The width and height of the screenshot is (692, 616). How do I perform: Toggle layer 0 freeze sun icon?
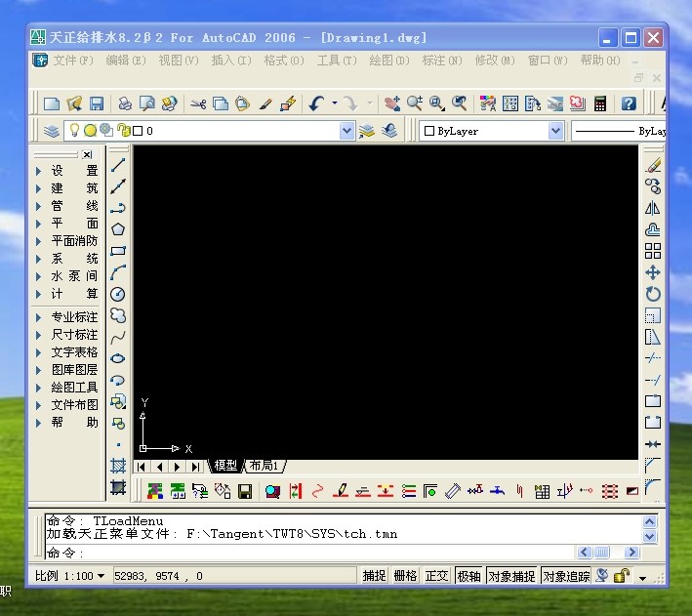pyautogui.click(x=90, y=130)
